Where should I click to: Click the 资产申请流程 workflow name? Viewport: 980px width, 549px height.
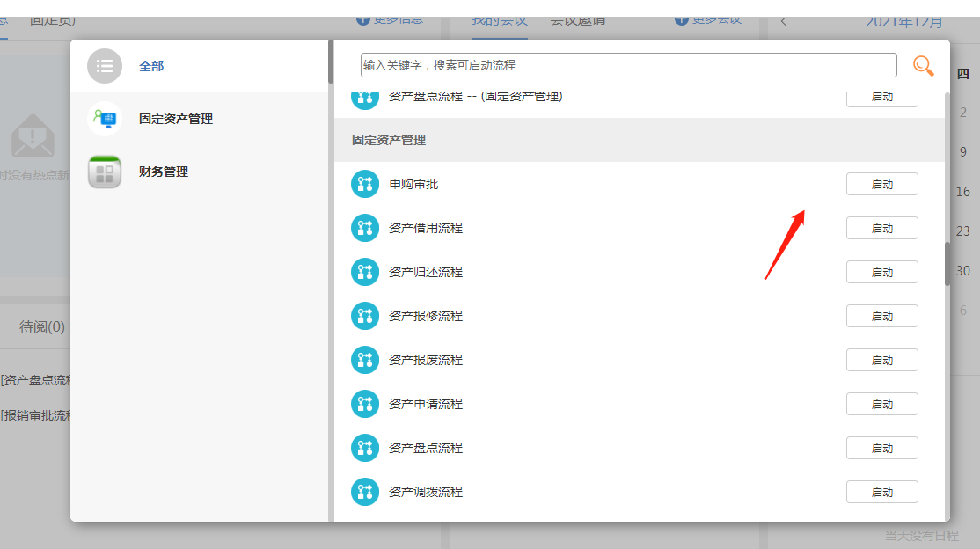(x=426, y=404)
